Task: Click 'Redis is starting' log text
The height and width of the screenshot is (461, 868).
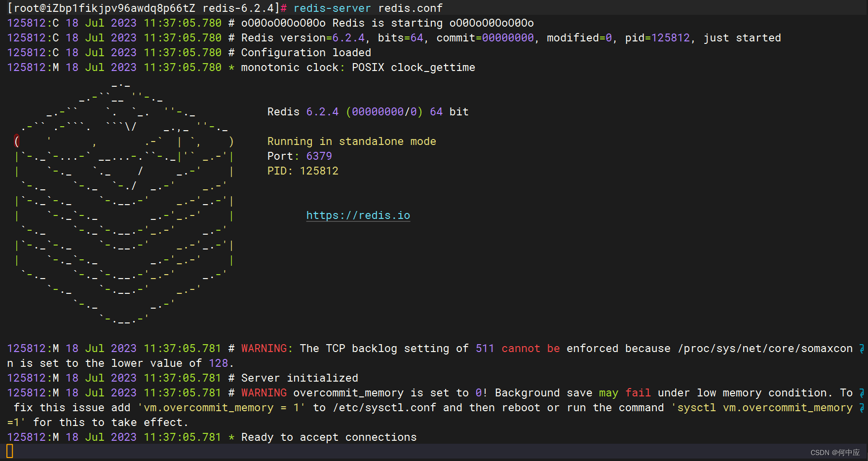Action: 387,23
